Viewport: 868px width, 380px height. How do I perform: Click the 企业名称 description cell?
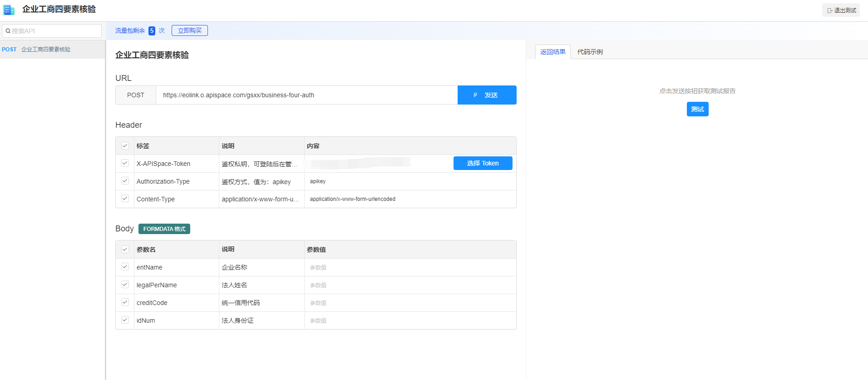pos(261,267)
